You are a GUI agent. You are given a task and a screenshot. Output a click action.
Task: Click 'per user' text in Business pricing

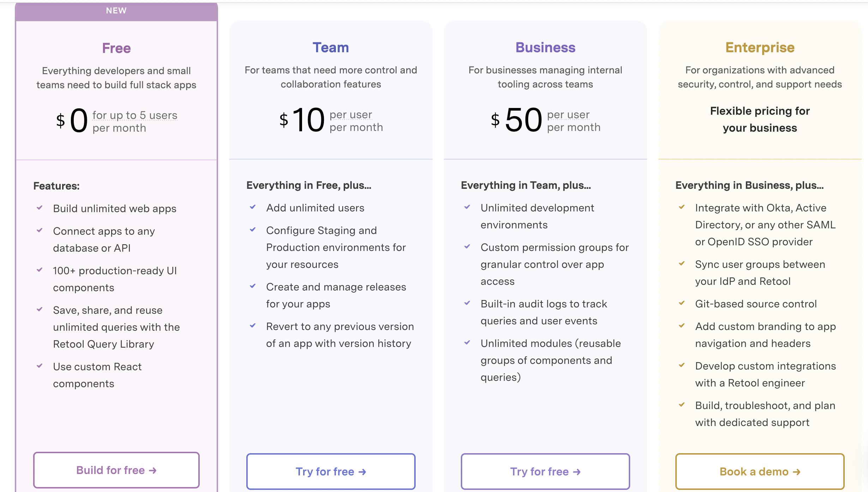point(568,114)
